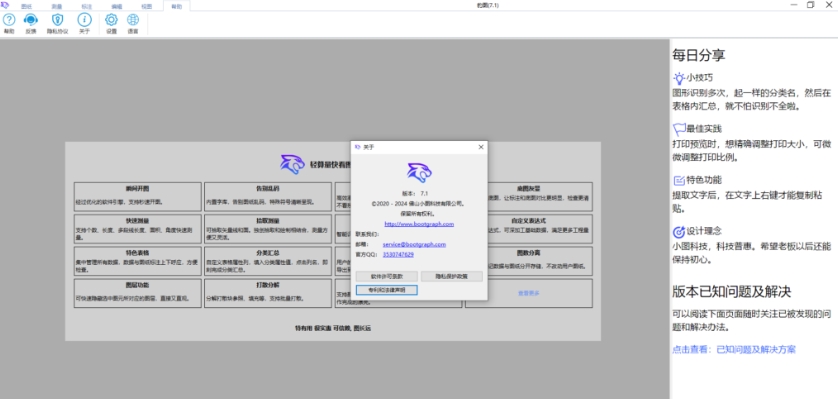838x399 pixels.
Task: Click the cat logo in the 关于 dialog
Action: pos(419,173)
